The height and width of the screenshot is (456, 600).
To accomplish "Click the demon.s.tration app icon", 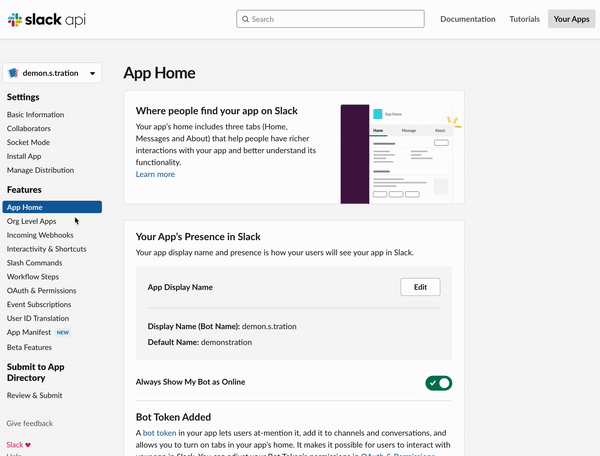I will point(14,73).
